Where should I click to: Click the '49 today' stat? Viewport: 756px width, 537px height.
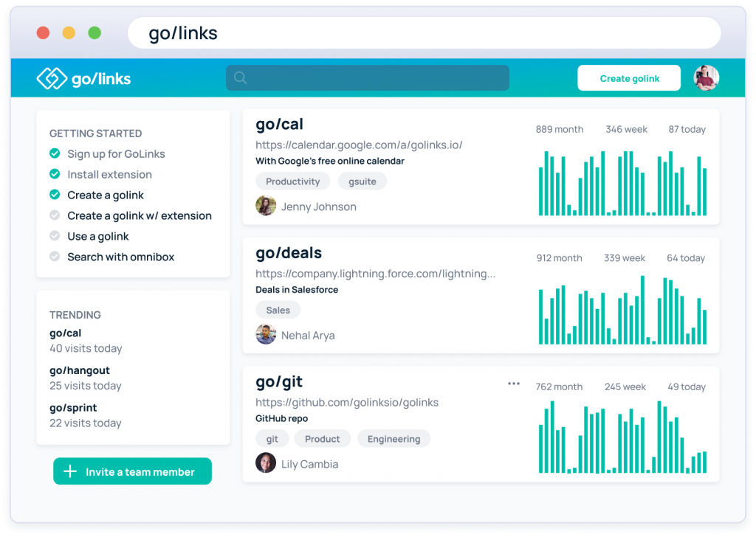tap(687, 387)
